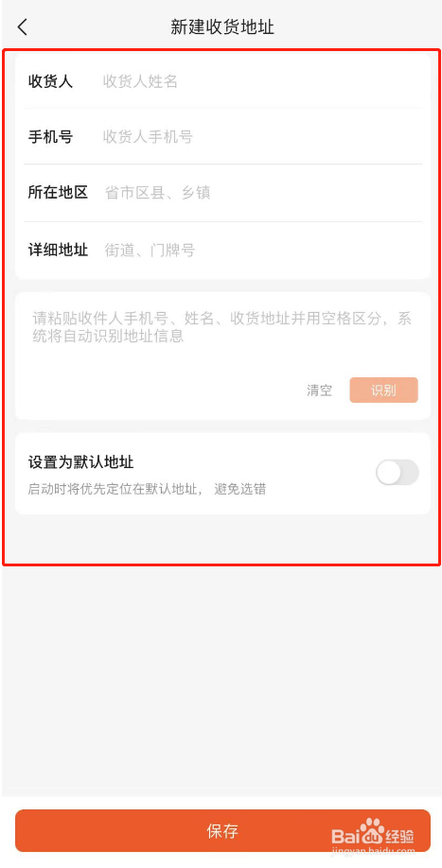442x868 pixels.
Task: Click the 收货人 field label
Action: tap(50, 81)
